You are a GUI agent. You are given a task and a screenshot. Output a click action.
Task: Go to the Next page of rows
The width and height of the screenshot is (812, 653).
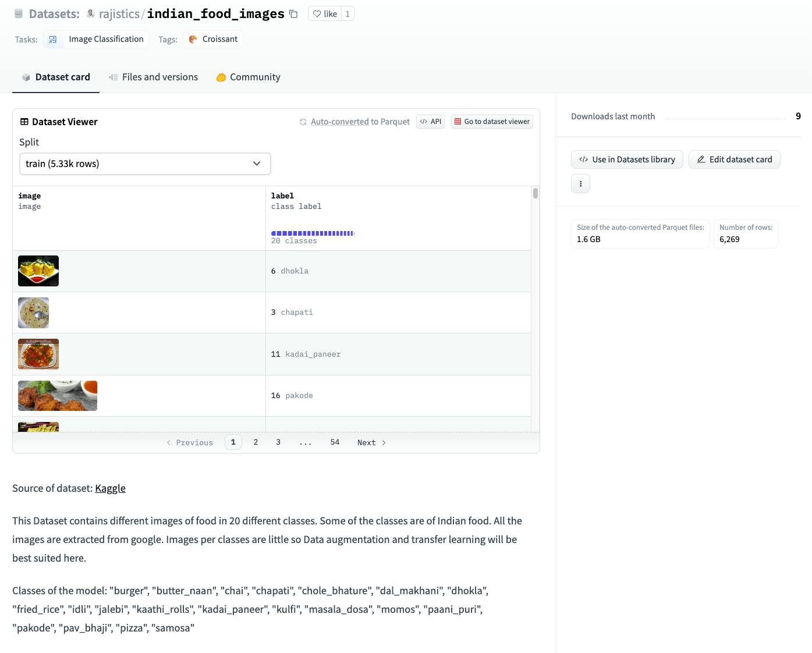click(371, 443)
